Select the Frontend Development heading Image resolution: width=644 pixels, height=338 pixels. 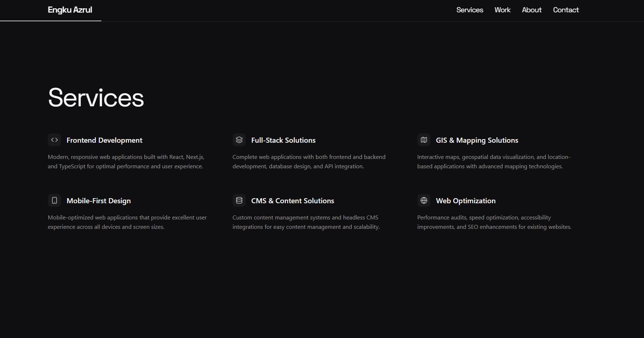tap(104, 140)
